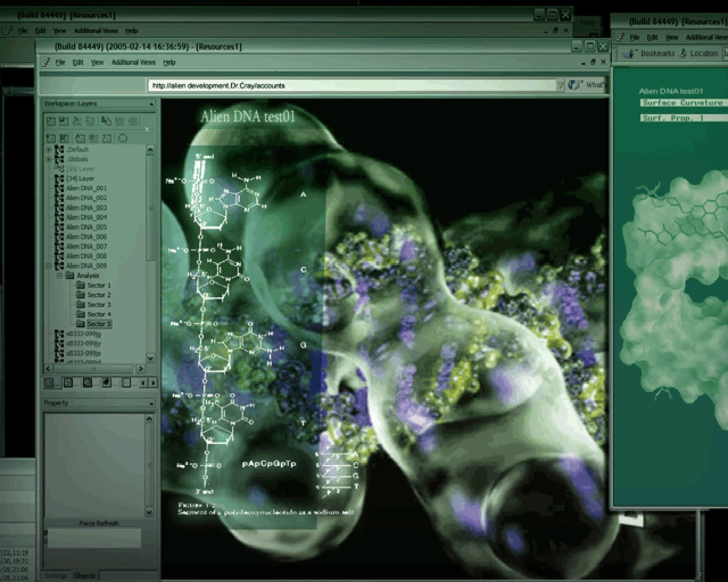Click the URL address input field
The width and height of the screenshot is (728, 582).
tap(352, 85)
